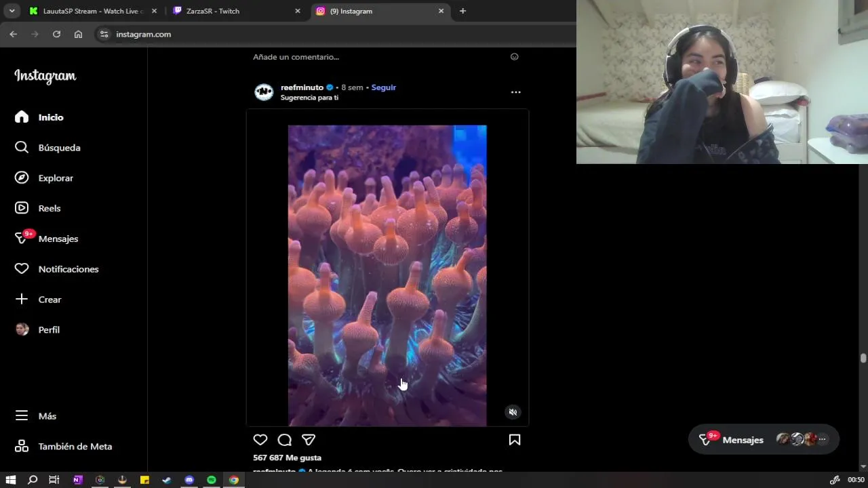Click the 8 sem post timestamp
868x488 pixels.
click(352, 87)
